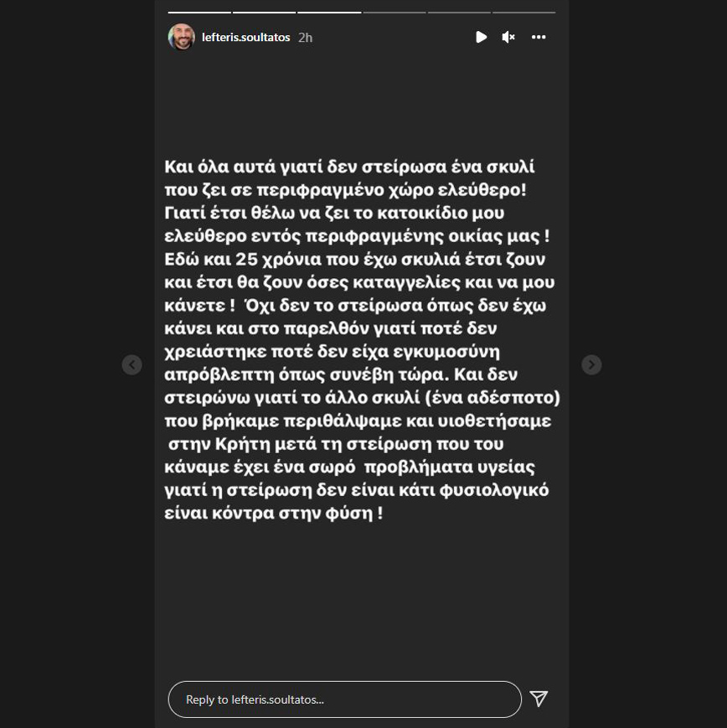Select the fifth story progress segment

click(x=459, y=13)
